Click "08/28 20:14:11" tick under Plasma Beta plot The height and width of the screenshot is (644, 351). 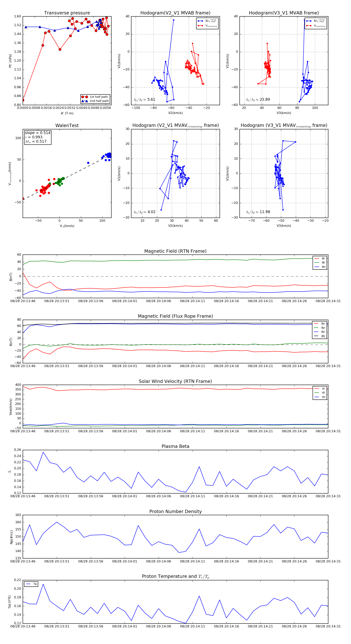(192, 496)
